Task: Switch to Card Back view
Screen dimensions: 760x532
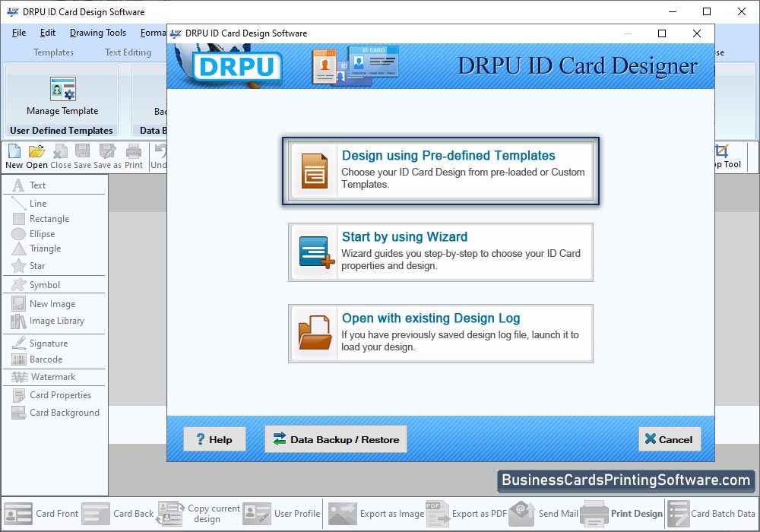Action: click(118, 514)
